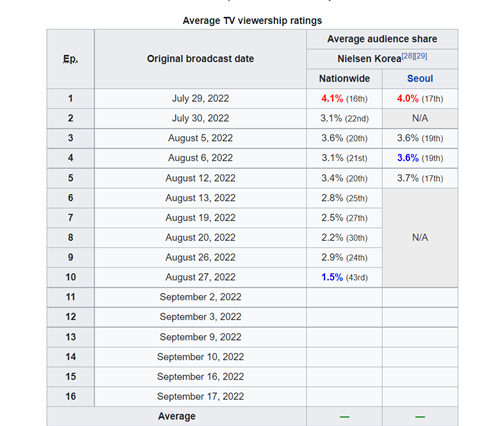
Task: Select the September 17, 2022 date cell
Action: 200,396
